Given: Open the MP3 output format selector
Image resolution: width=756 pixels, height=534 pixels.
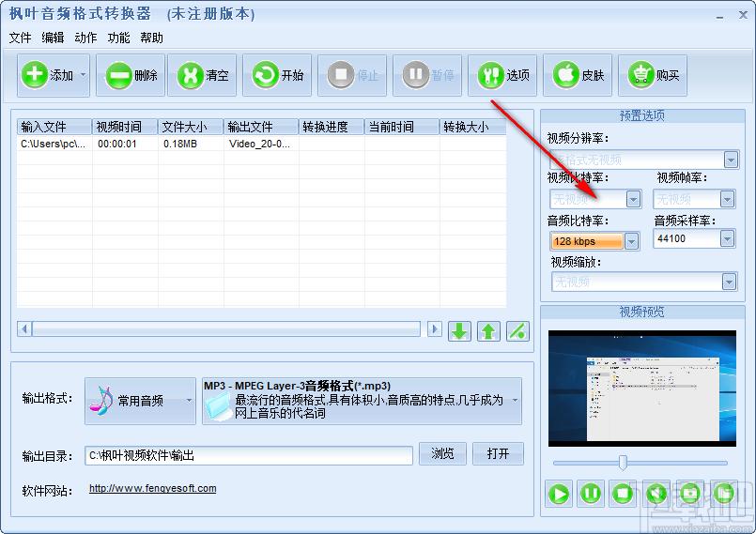Looking at the screenshot, I should coord(362,401).
